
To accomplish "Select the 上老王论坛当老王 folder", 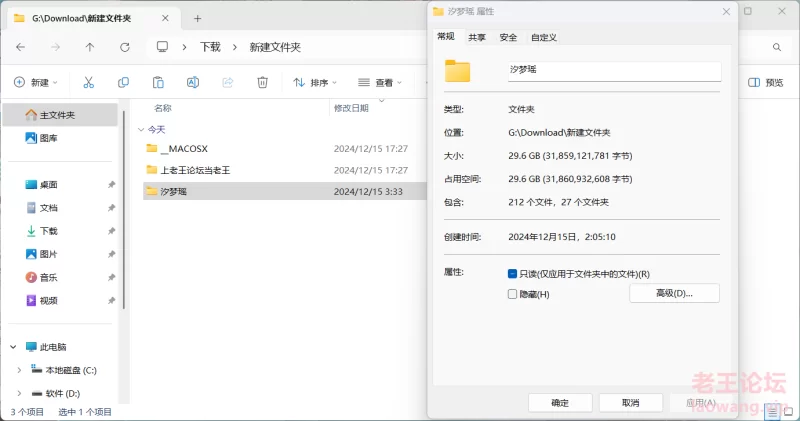I will [x=285, y=170].
